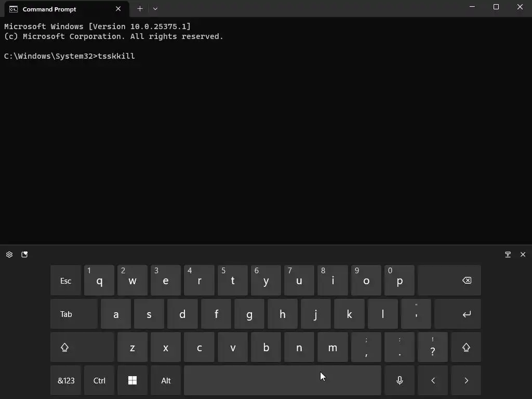The width and height of the screenshot is (532, 399).
Task: Tap the Windows logo key
Action: click(132, 380)
